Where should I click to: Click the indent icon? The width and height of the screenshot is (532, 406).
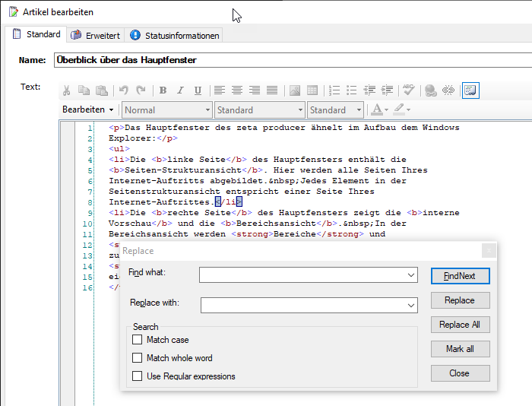pos(387,90)
